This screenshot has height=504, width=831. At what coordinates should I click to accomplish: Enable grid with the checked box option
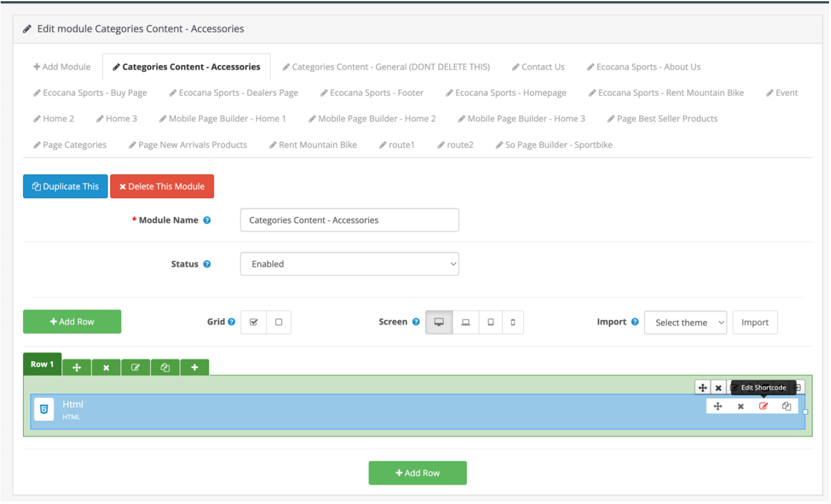(253, 322)
